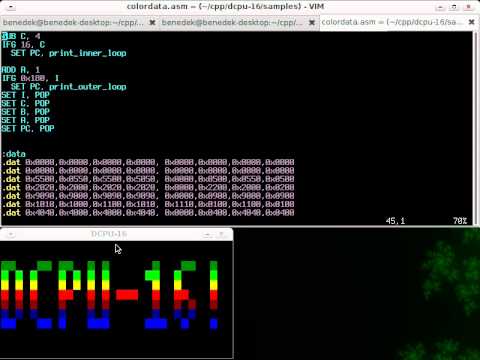Close the VIM window
The image size is (480, 360).
pos(468,7)
